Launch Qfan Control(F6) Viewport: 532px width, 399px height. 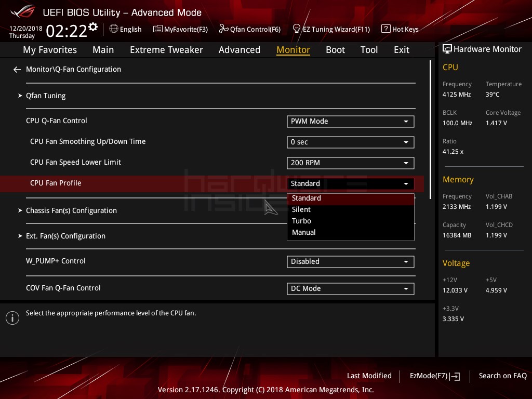point(250,29)
